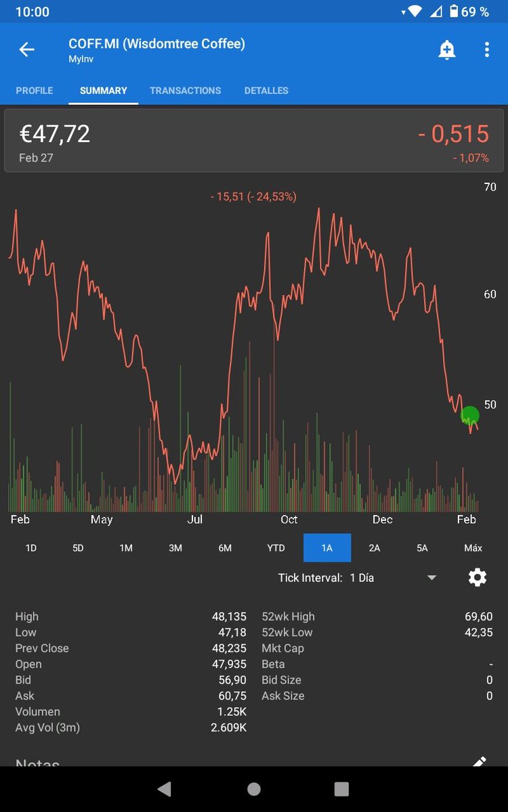Tap the Wi-Fi icon in status bar

point(416,12)
